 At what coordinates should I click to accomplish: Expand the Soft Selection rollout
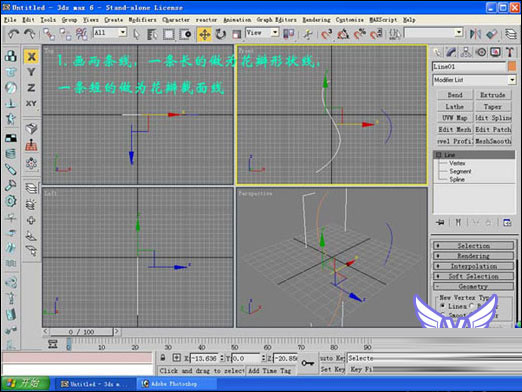coord(473,276)
